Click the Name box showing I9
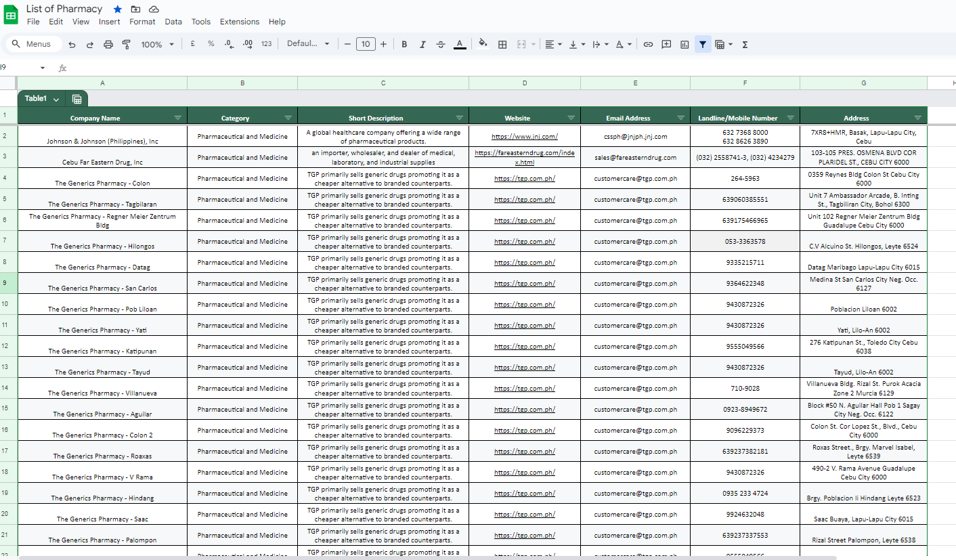The image size is (956, 560). (19, 68)
